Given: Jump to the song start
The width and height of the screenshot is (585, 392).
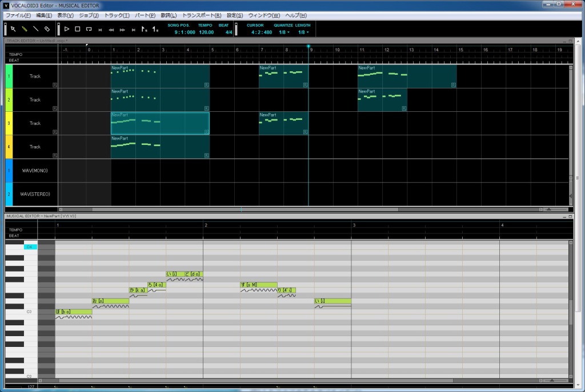Looking at the screenshot, I should [100, 30].
